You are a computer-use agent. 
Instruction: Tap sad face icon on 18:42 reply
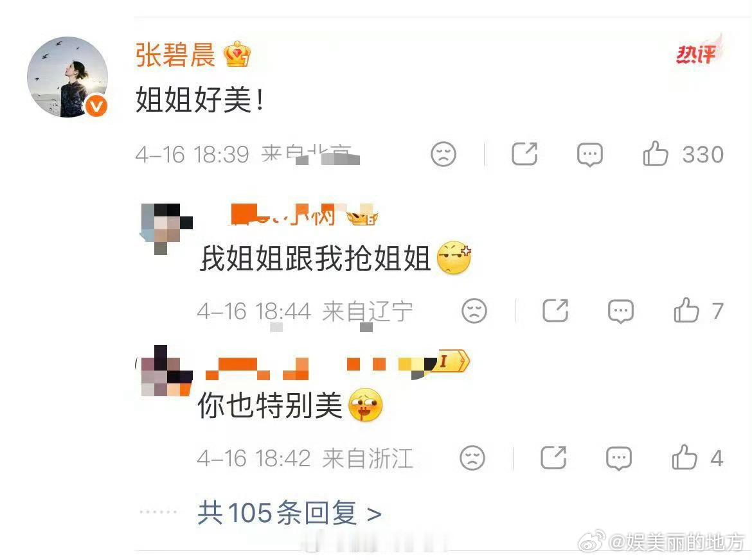tap(472, 457)
